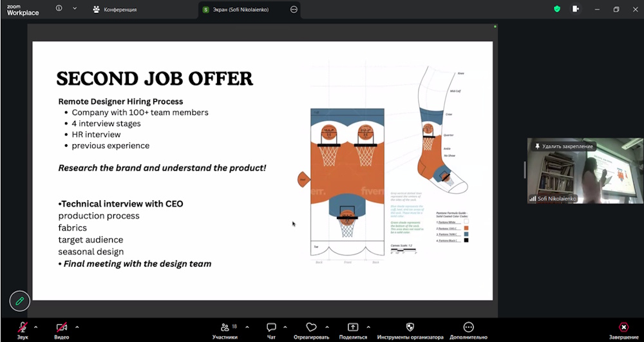
Task: Click the green annotation pencil button
Action: (x=19, y=301)
